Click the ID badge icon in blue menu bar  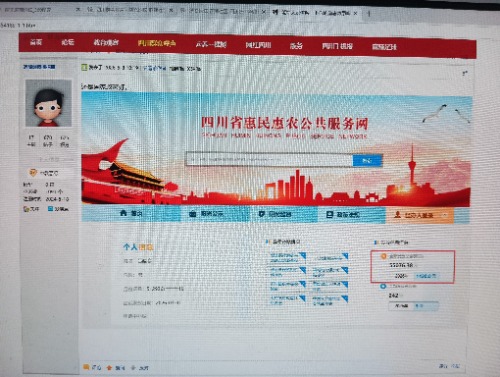coord(329,215)
